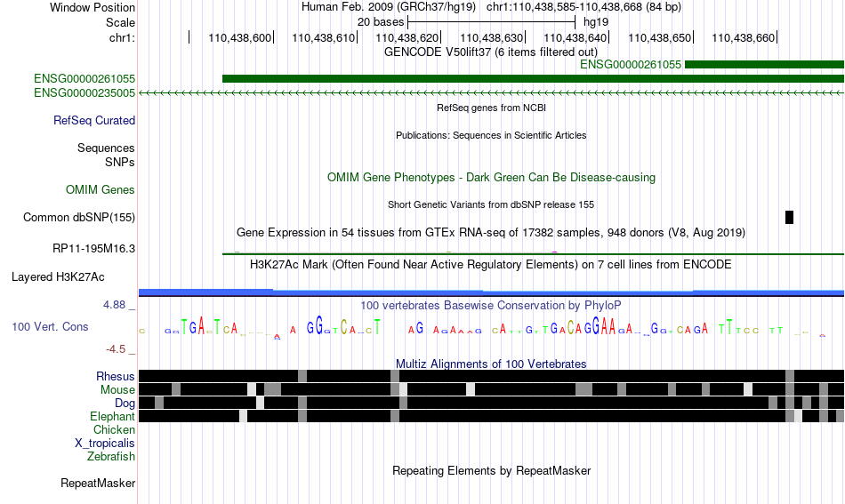845x504 pixels.
Task: Click the Chicken alignment label
Action: pos(114,429)
